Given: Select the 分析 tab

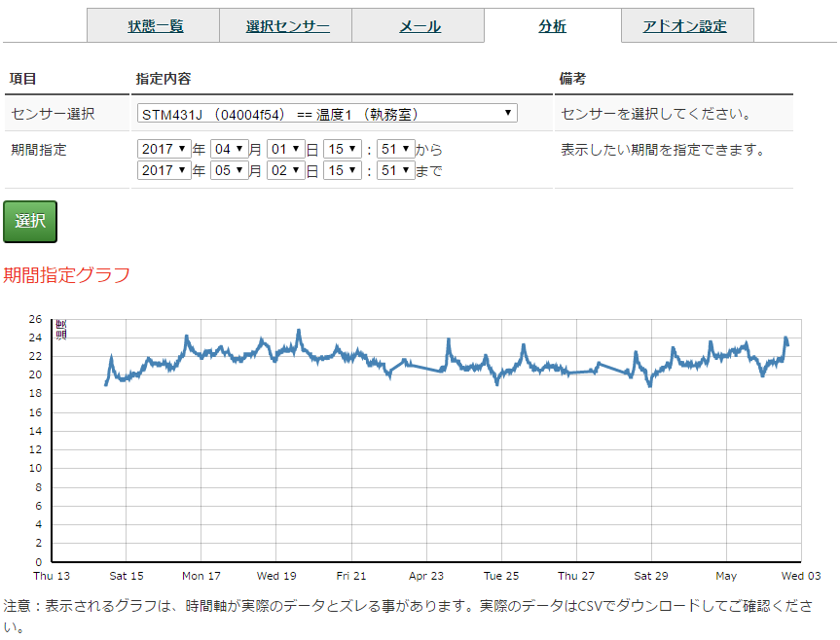Looking at the screenshot, I should [x=552, y=25].
